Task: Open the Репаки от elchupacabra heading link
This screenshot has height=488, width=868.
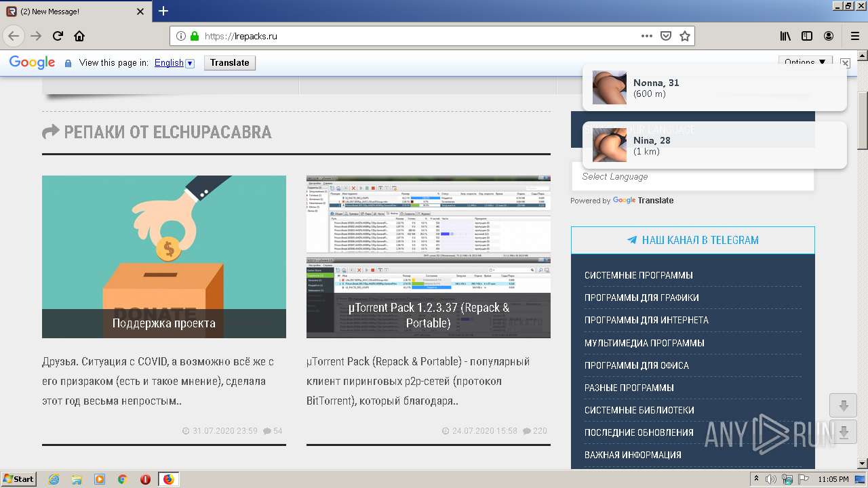Action: pos(167,132)
